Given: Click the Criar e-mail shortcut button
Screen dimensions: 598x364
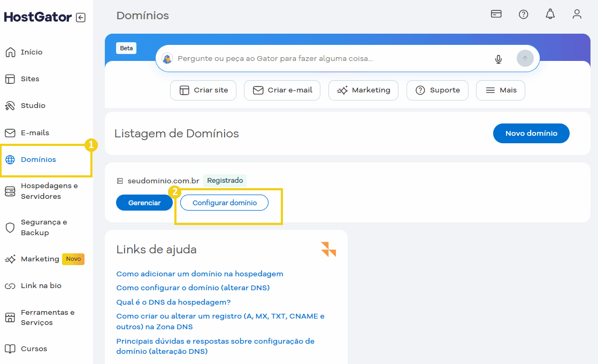Looking at the screenshot, I should pos(282,90).
